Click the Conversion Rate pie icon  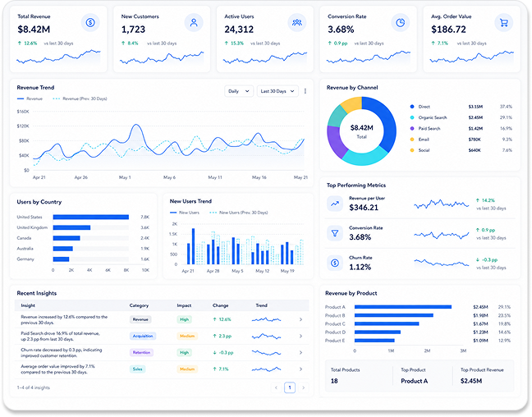401,23
